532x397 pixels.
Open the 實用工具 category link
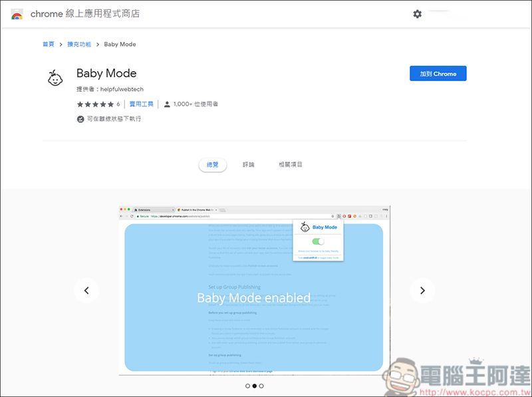point(142,104)
